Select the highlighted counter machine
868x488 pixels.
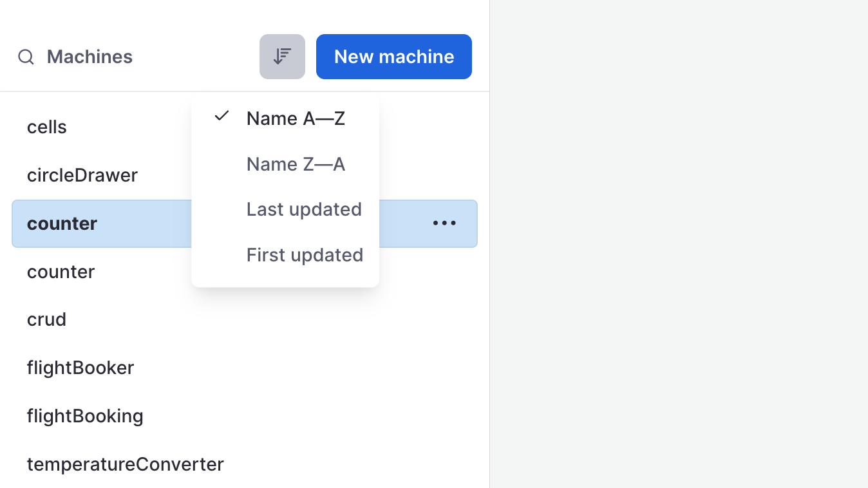coord(62,223)
